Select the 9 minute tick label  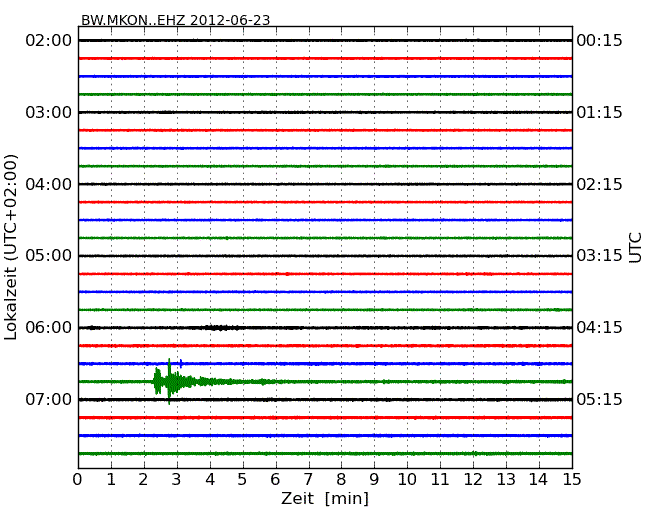coord(374,480)
